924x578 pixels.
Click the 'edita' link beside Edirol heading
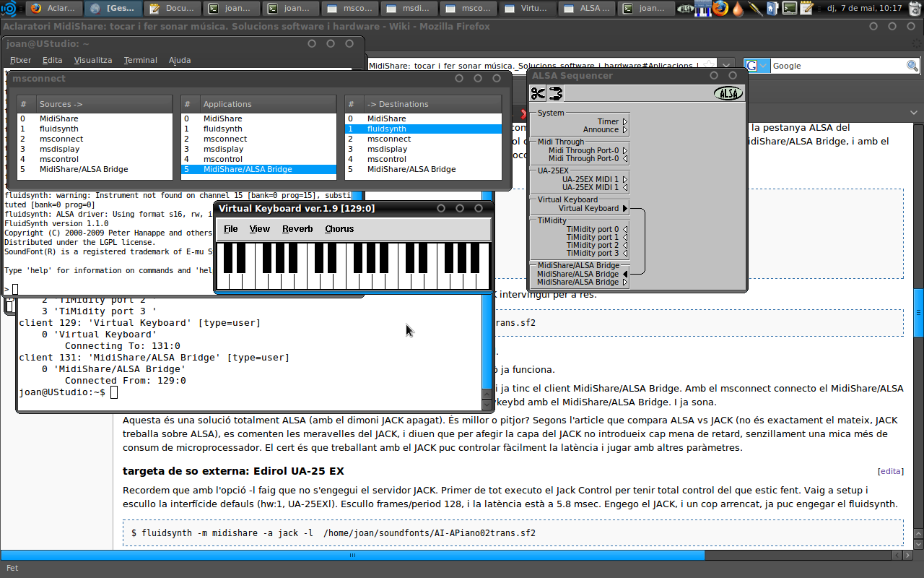pyautogui.click(x=890, y=471)
